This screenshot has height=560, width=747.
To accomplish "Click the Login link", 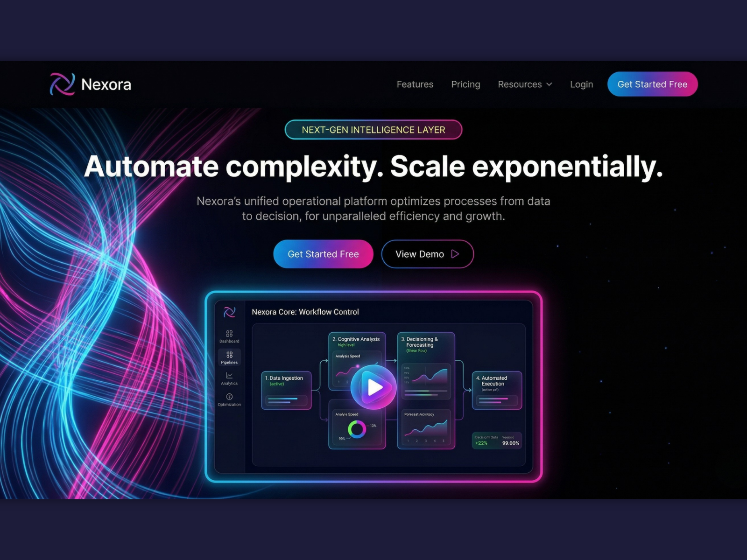I will [581, 84].
